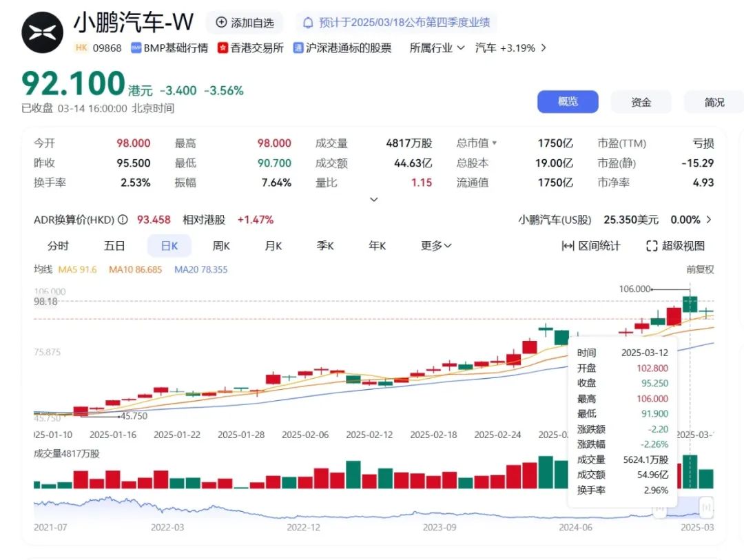Click the tooltip 成交量 5624.1万股 row
744x560 pixels.
click(623, 459)
